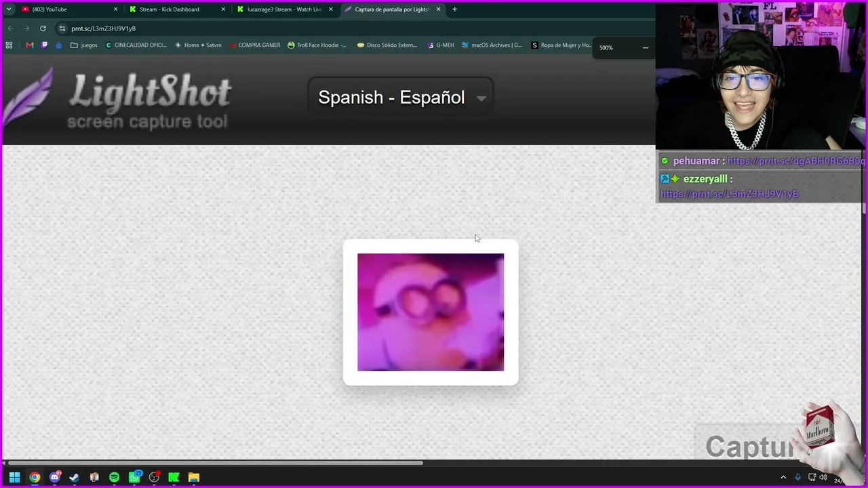Open the Gmail bookmark
Viewport: 868px width, 488px height.
click(29, 45)
